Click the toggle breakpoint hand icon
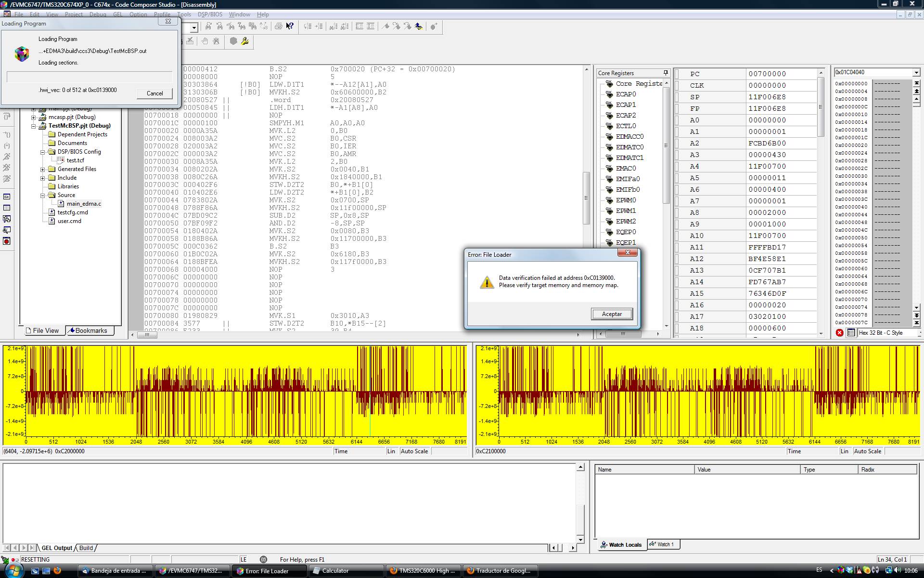 coord(205,41)
